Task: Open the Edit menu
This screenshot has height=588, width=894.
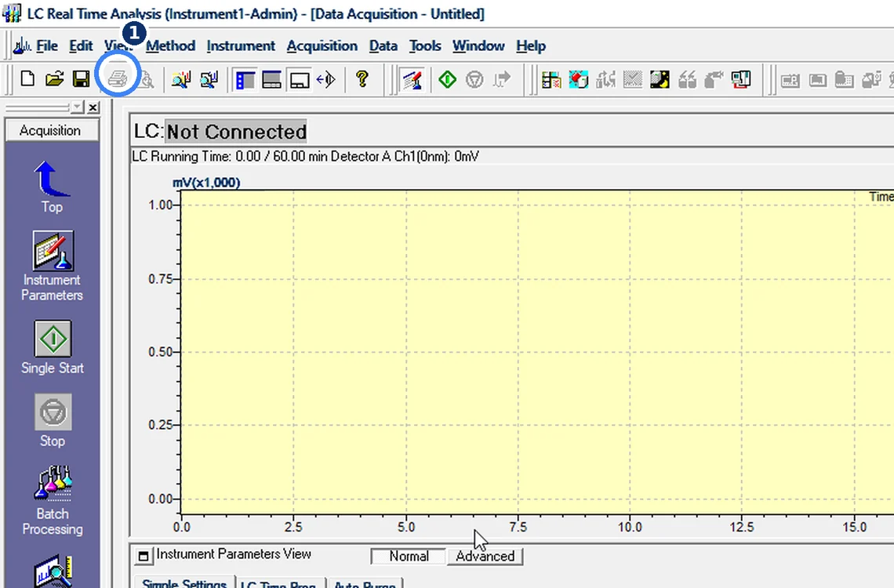Action: (81, 45)
